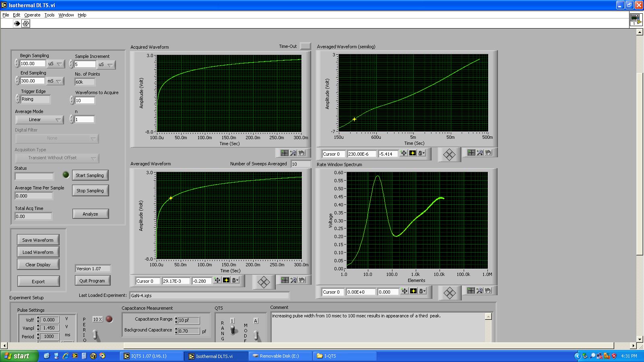Image resolution: width=644 pixels, height=362 pixels.
Task: Click the Trigger Edge Rising selector
Action: [x=35, y=99]
